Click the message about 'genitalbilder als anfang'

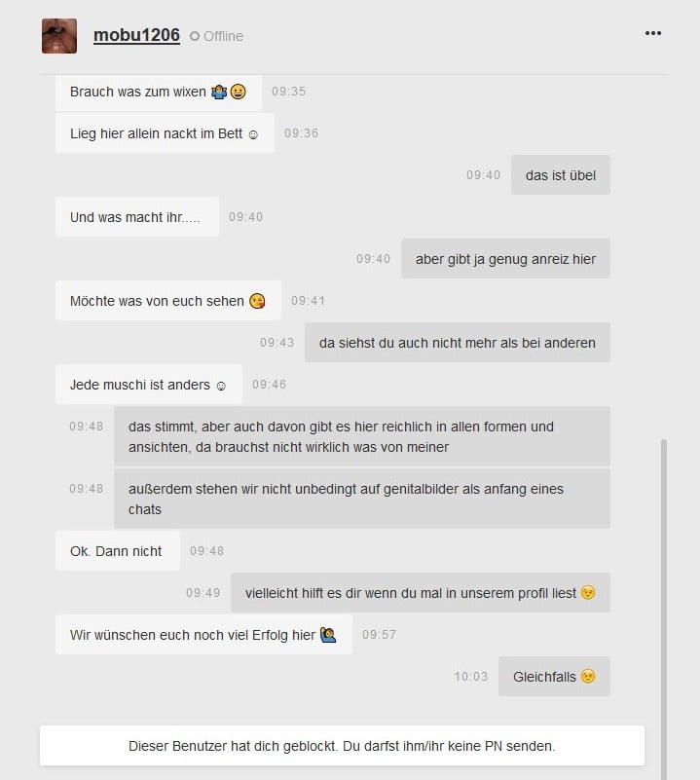click(x=362, y=499)
